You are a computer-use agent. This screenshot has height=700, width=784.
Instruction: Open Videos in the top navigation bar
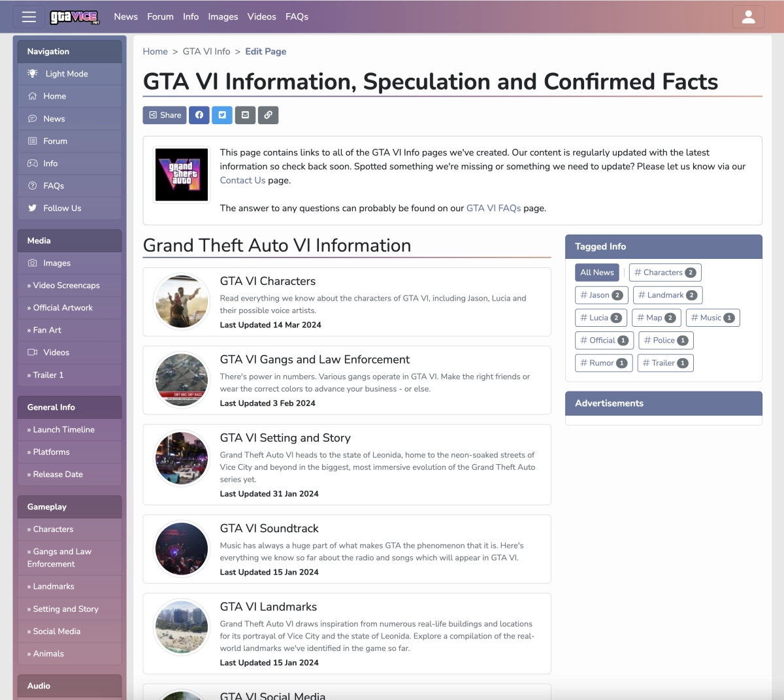pos(262,17)
